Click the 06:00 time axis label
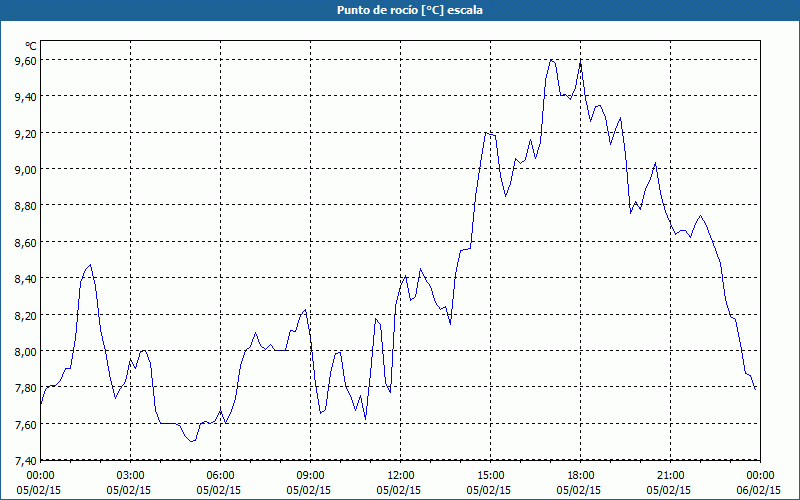 coord(220,476)
